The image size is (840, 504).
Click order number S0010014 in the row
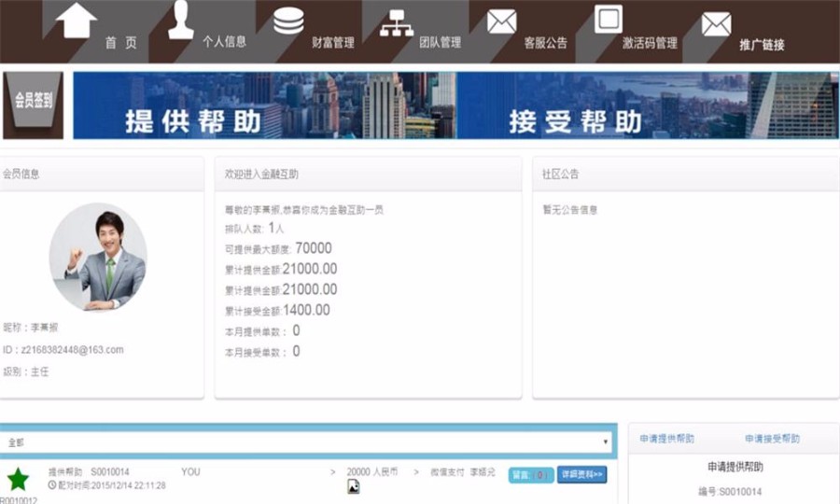click(x=110, y=472)
